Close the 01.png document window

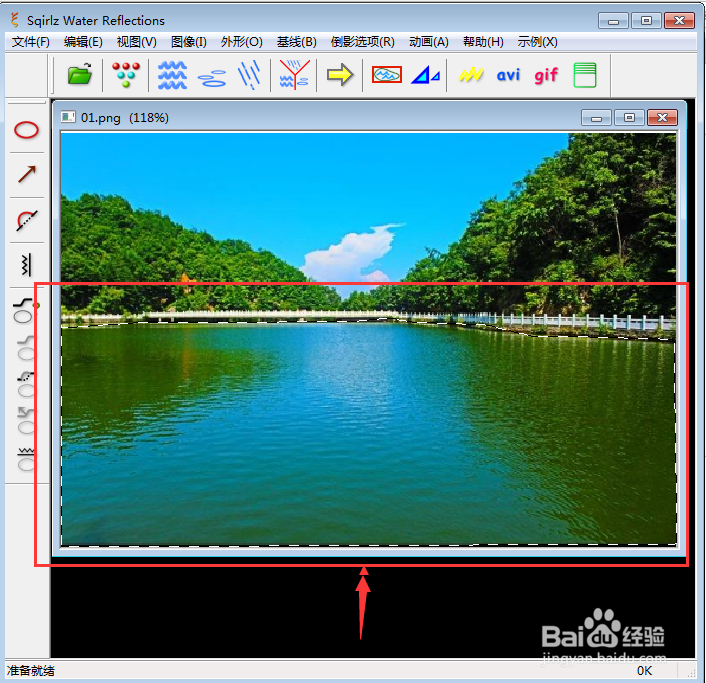coord(662,118)
